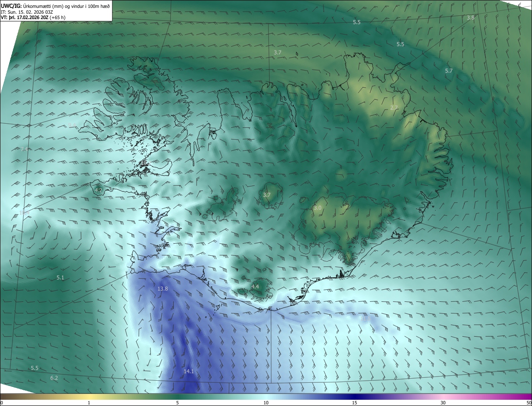Select the 10 tick on the colour scale

(266, 403)
